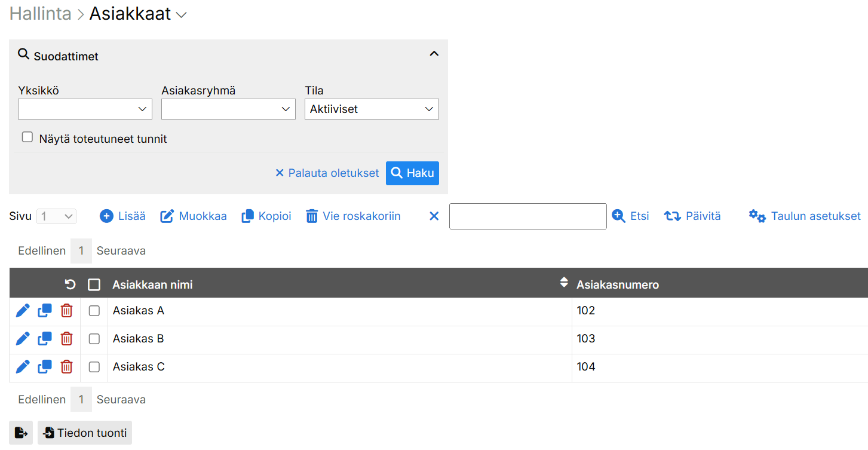The width and height of the screenshot is (868, 450).
Task: Click the search text field beside Etsi
Action: point(527,216)
